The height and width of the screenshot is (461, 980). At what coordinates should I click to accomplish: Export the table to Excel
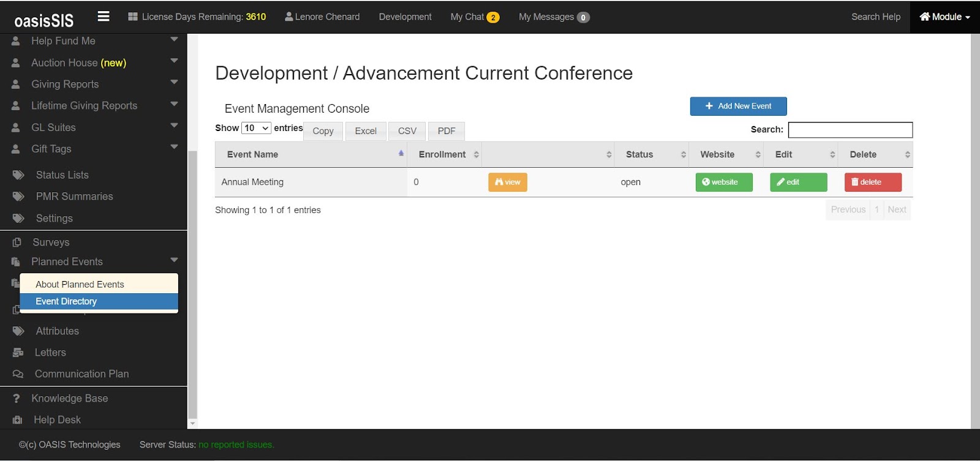(x=366, y=131)
